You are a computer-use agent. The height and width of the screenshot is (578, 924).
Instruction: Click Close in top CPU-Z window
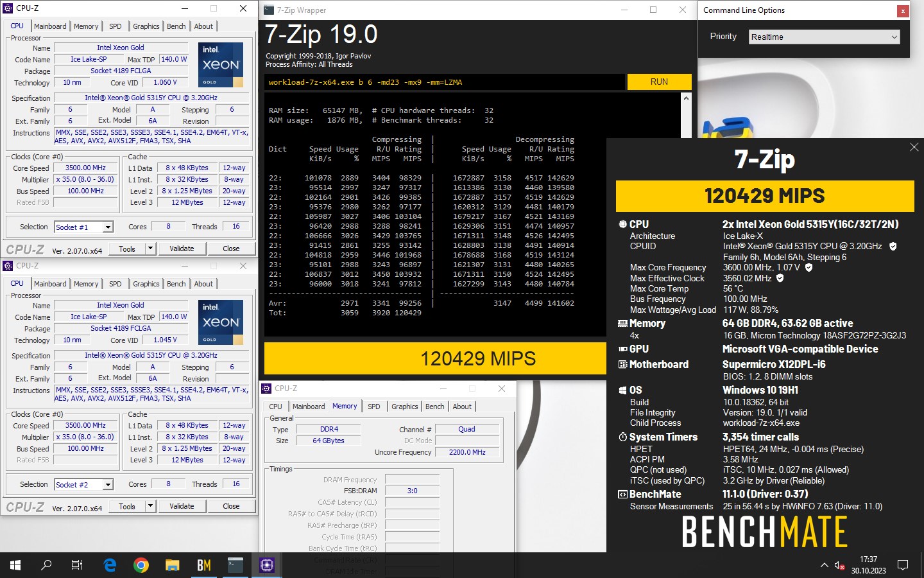[231, 249]
